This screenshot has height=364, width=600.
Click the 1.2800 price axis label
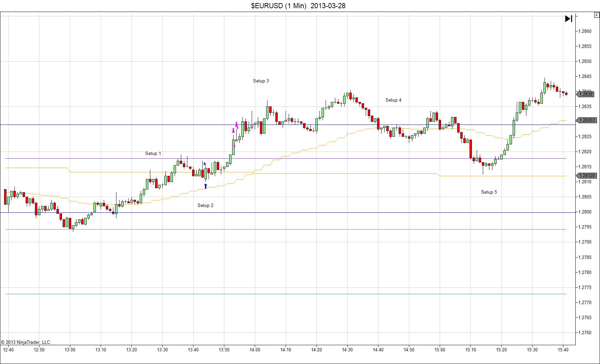(585, 212)
